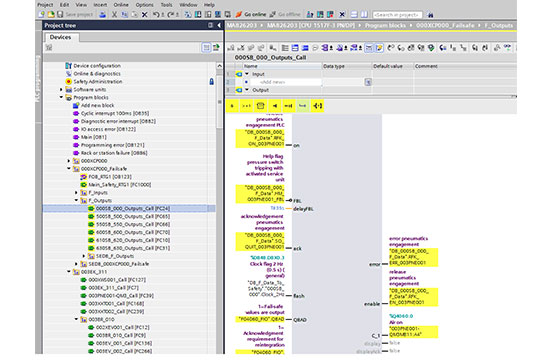Open the Online menu
This screenshot has width=550, height=363.
click(x=121, y=5)
